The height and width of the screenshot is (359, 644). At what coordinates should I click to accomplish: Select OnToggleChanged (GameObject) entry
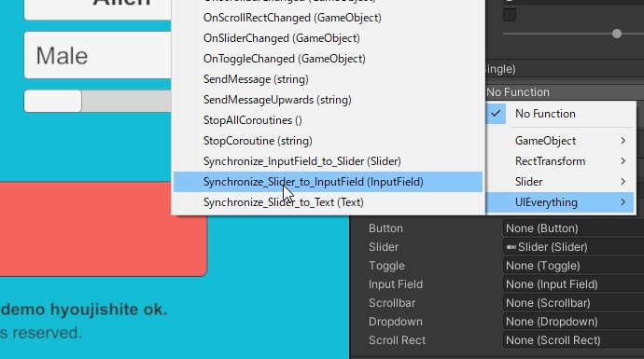pyautogui.click(x=328, y=59)
